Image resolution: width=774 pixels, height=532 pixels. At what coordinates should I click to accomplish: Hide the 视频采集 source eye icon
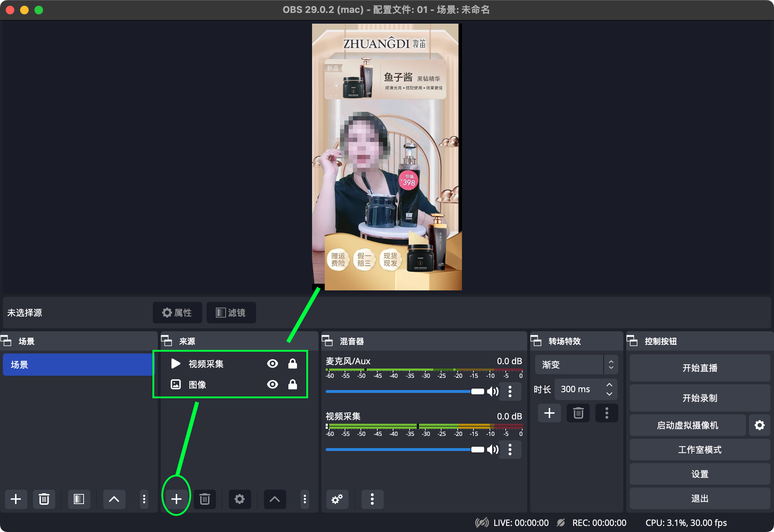coord(273,364)
